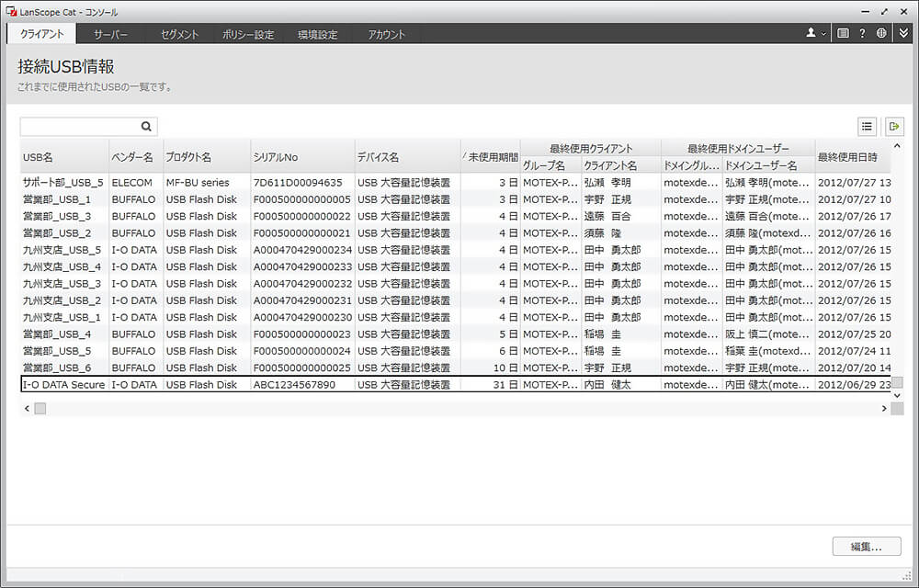Image resolution: width=919 pixels, height=588 pixels.
Task: Open help with the question mark icon
Action: click(x=862, y=33)
